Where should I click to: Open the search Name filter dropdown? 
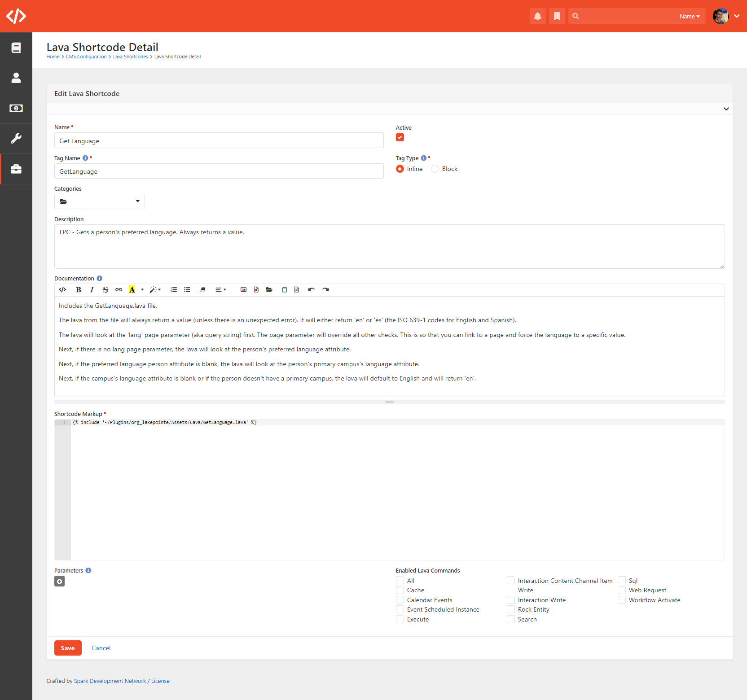pyautogui.click(x=690, y=17)
